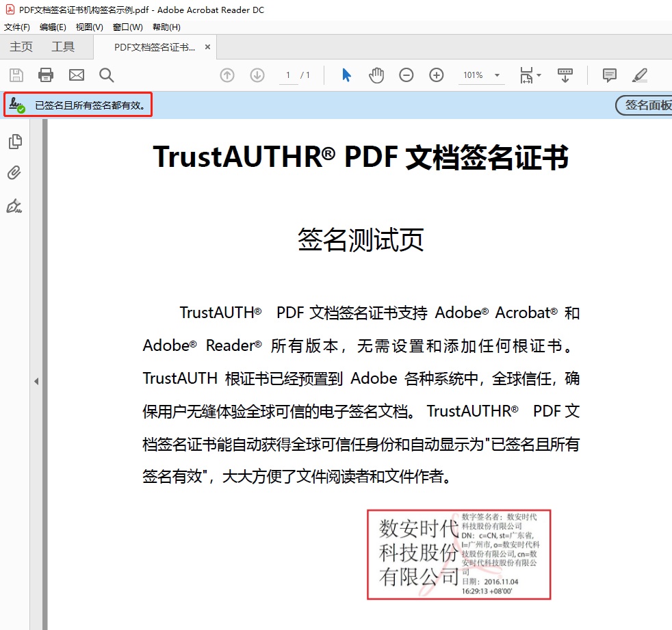The width and height of the screenshot is (672, 630).
Task: Expand the left navigation pane arrow
Action: click(x=36, y=381)
